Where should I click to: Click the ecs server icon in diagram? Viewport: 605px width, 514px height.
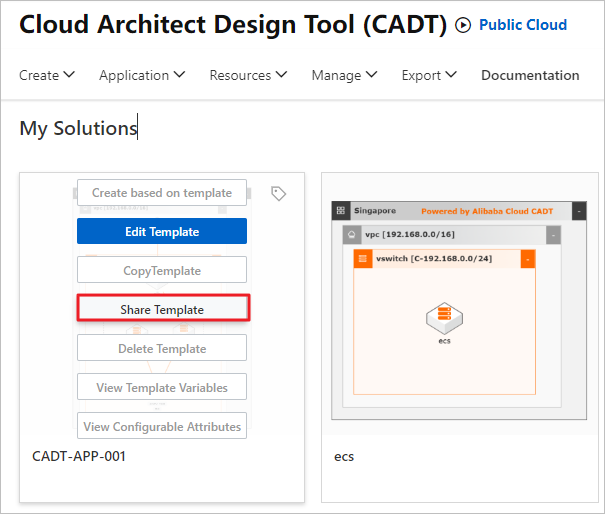[444, 318]
